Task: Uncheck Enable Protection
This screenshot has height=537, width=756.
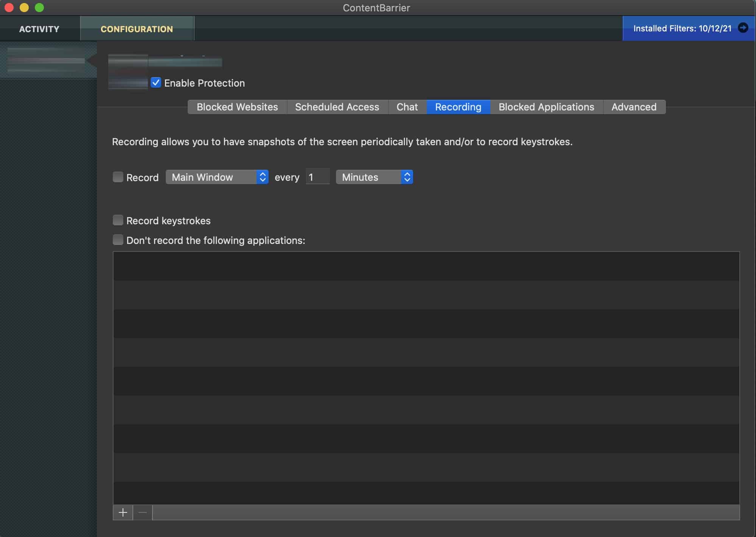Action: (156, 82)
